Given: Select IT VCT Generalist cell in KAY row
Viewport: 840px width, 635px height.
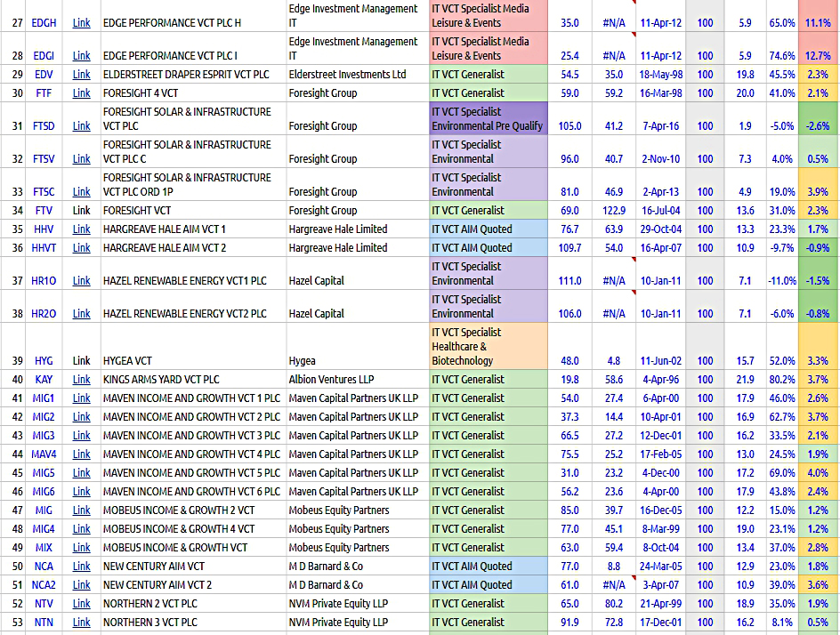Looking at the screenshot, I should [x=489, y=380].
